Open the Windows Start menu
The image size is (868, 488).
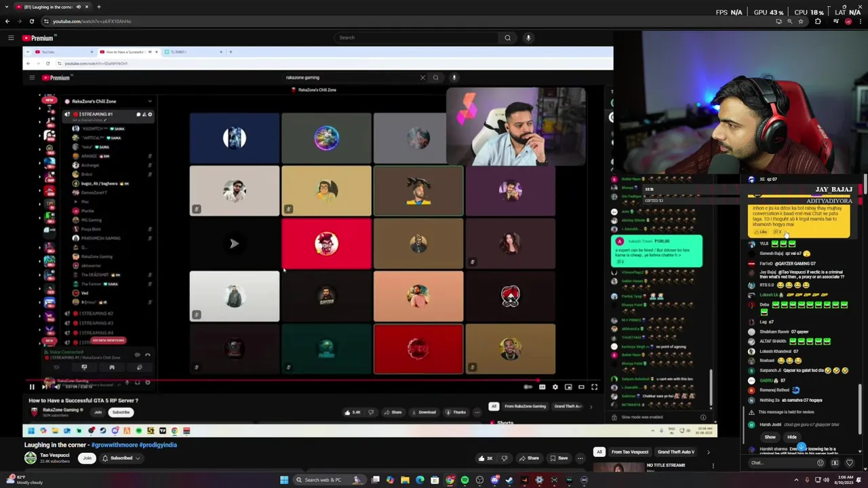pos(284,480)
